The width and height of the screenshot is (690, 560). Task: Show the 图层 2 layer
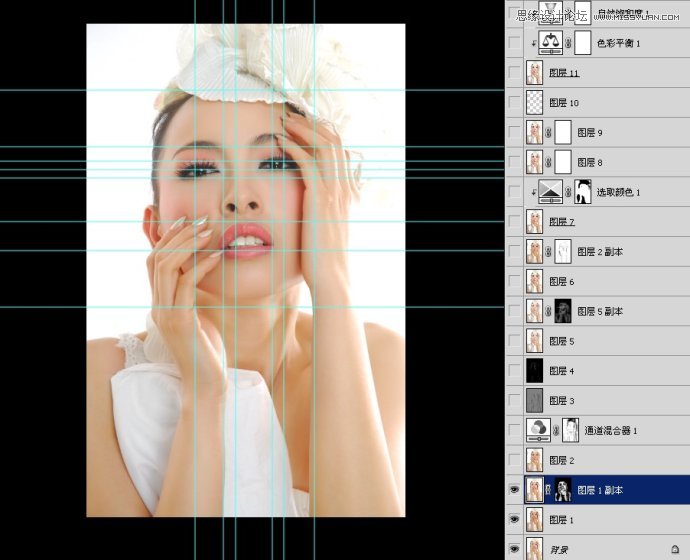514,460
